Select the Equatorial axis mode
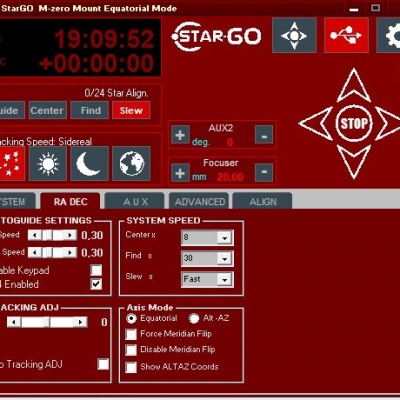 tap(131, 318)
